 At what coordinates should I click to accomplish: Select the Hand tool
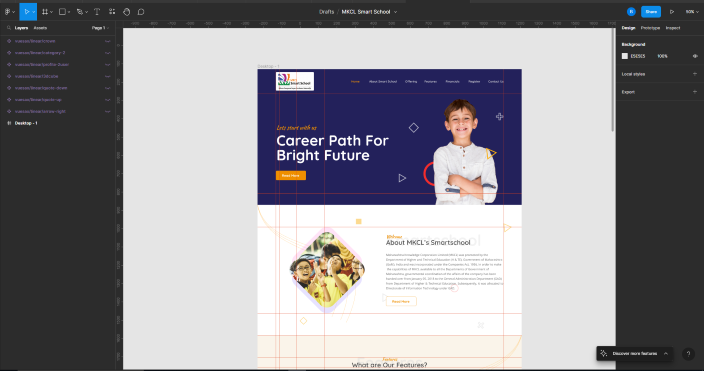[x=127, y=12]
